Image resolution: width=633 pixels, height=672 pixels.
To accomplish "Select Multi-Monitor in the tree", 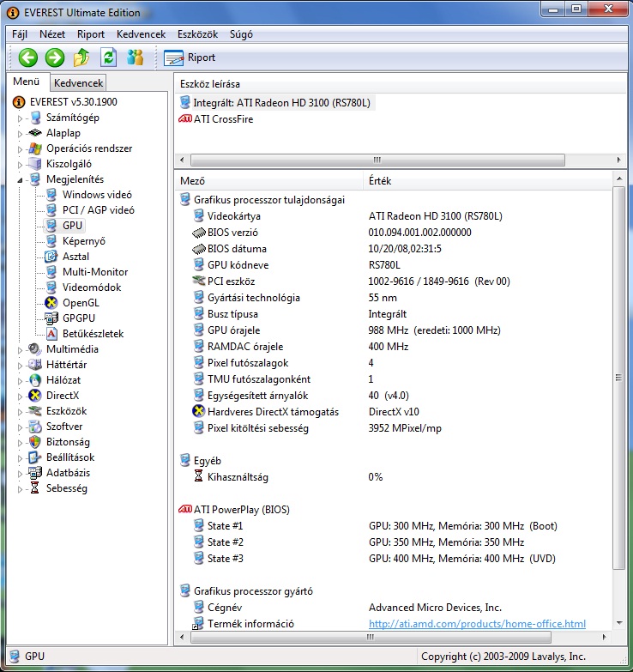I will click(95, 272).
